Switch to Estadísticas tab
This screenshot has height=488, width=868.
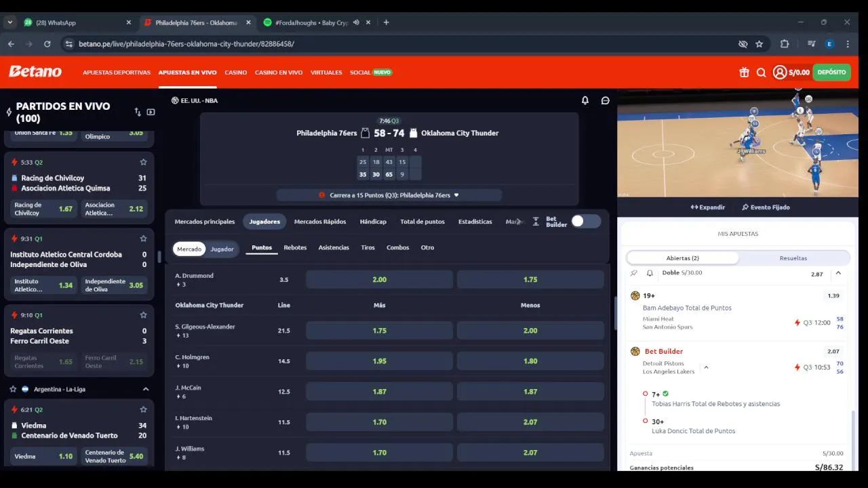pyautogui.click(x=475, y=222)
